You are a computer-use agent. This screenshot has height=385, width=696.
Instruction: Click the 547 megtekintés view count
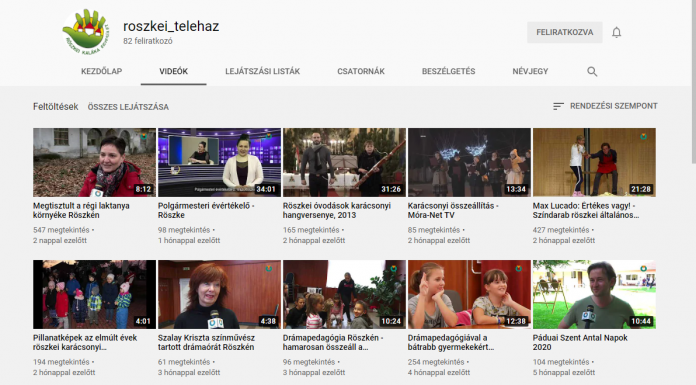coord(61,230)
